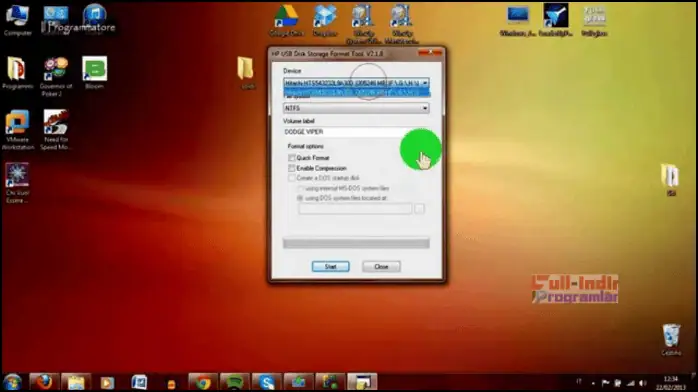Click the format progress bar

pyautogui.click(x=356, y=243)
